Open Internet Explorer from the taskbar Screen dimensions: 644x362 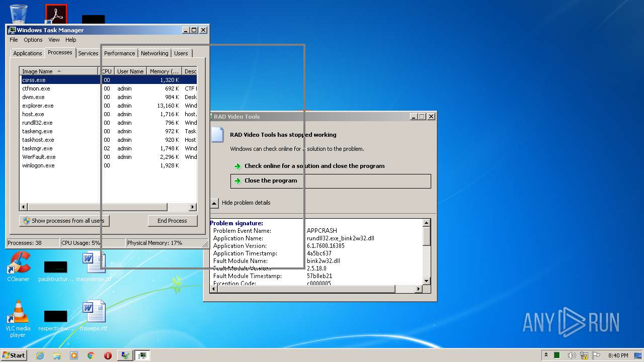[40, 355]
